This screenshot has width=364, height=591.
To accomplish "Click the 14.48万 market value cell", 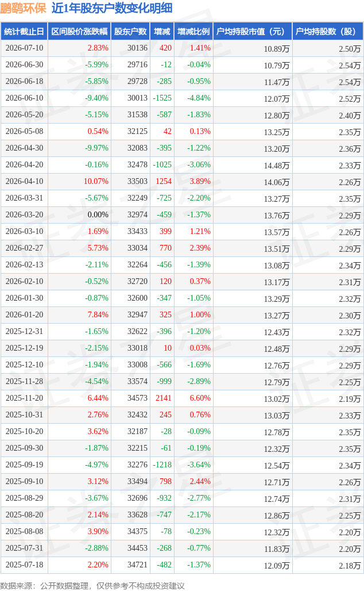I will (277, 165).
